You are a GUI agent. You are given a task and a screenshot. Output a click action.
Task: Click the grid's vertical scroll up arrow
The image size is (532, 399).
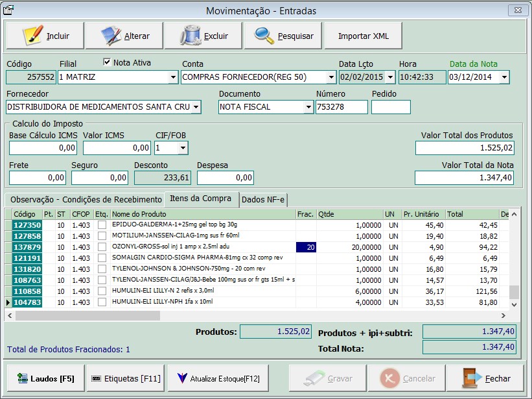click(514, 214)
